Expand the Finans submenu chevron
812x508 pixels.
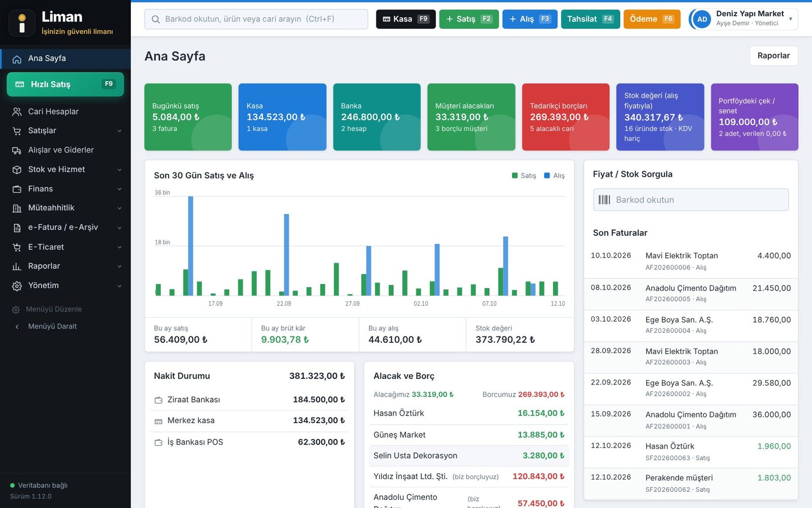coord(120,189)
